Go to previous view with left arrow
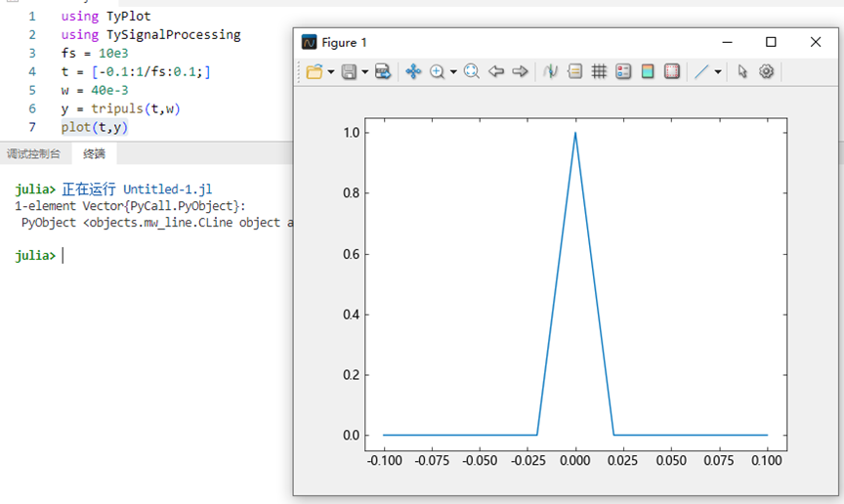This screenshot has height=504, width=844. pyautogui.click(x=495, y=71)
